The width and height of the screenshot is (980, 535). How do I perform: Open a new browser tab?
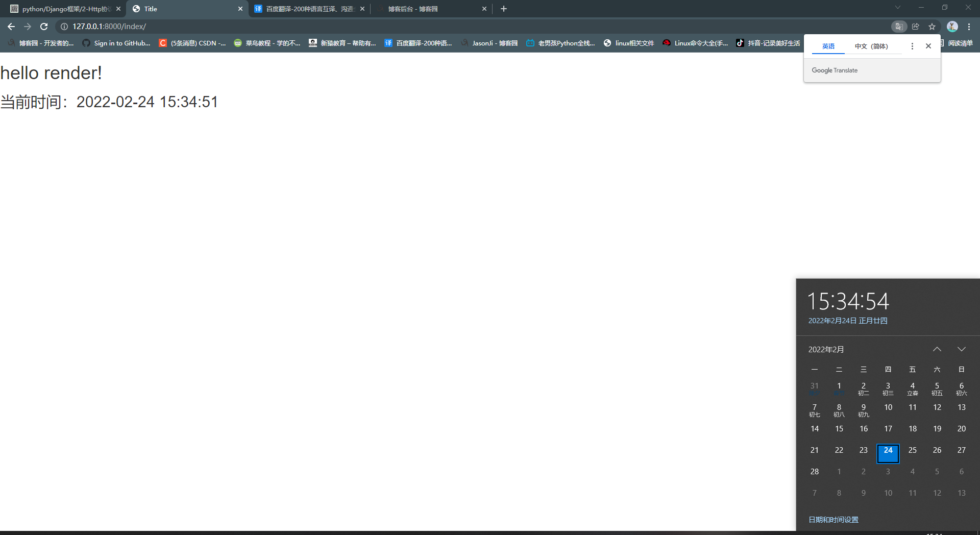504,9
